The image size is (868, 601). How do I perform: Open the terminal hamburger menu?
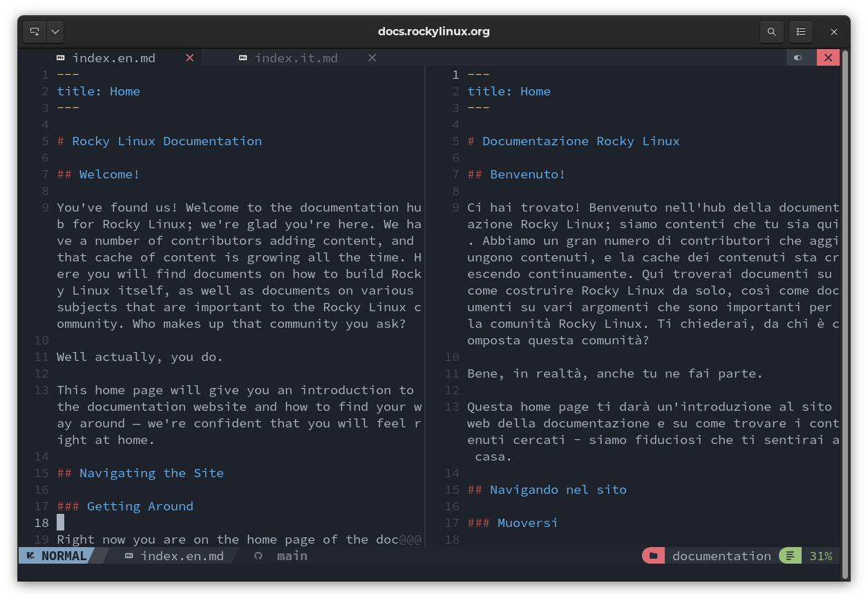coord(801,32)
